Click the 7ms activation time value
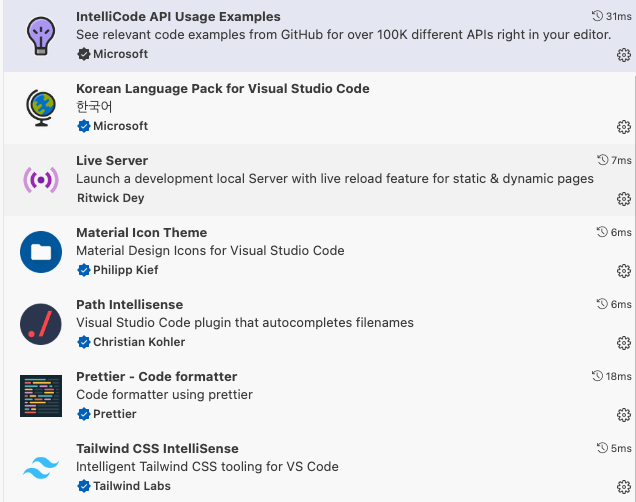 click(621, 160)
